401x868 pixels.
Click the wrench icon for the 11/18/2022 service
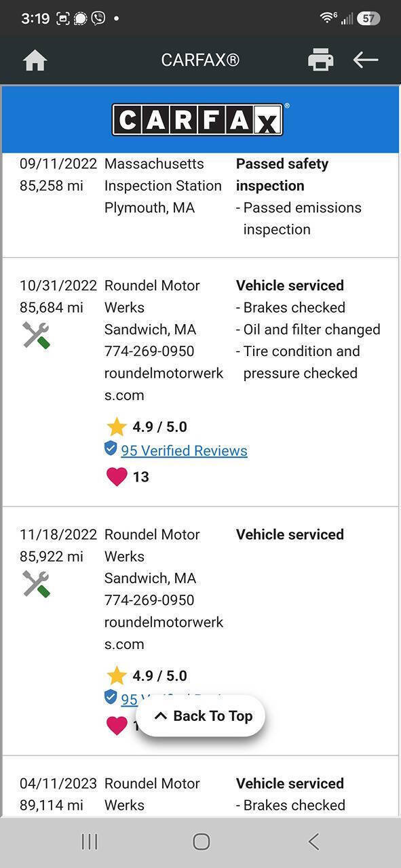36,585
